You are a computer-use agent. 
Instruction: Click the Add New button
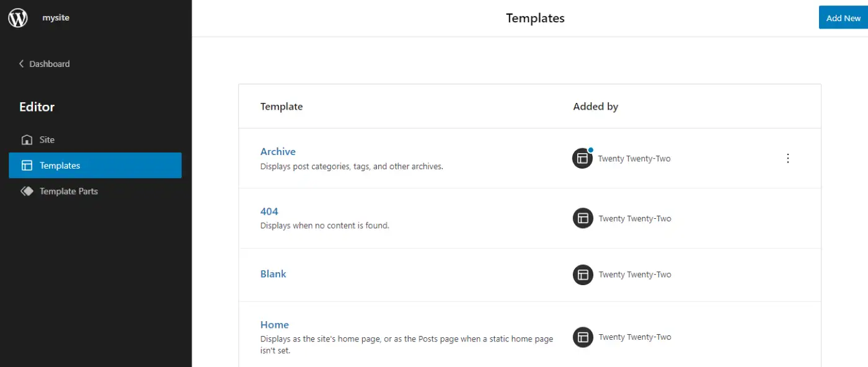(x=843, y=18)
